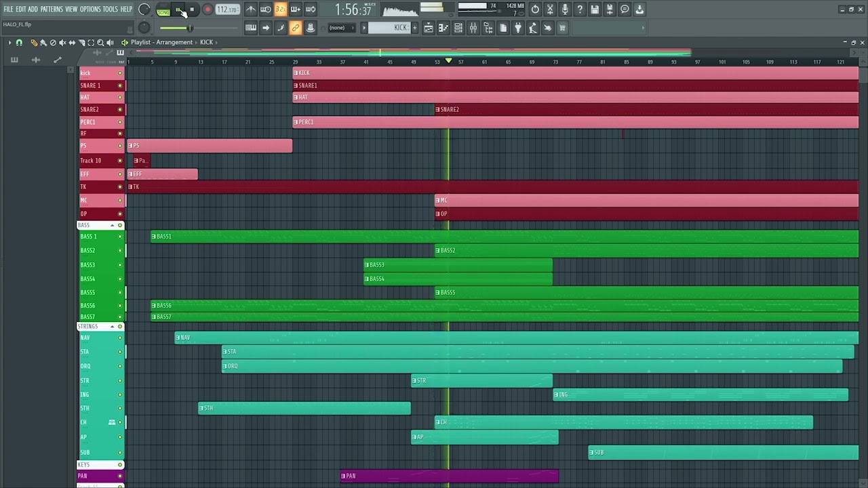Open the EDIT menu
868x488 pixels.
pos(21,9)
